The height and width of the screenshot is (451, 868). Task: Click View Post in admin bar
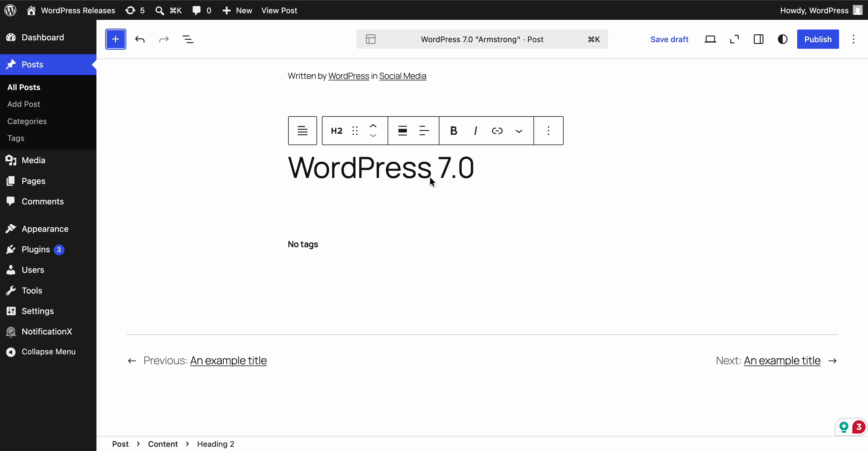click(279, 11)
